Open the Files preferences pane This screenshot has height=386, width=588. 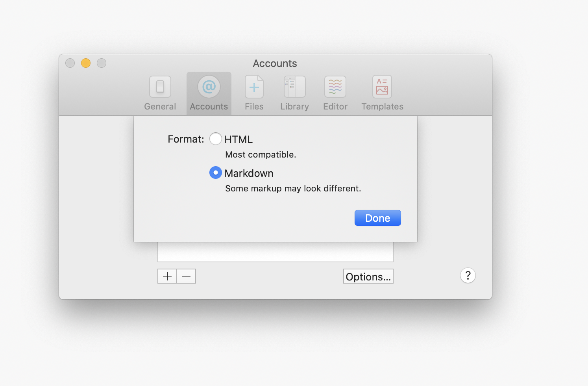pos(254,93)
